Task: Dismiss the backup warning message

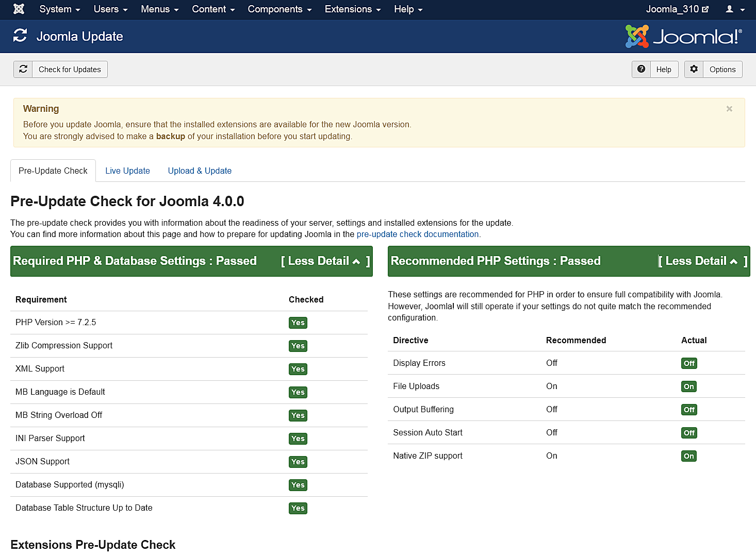Action: coord(729,109)
